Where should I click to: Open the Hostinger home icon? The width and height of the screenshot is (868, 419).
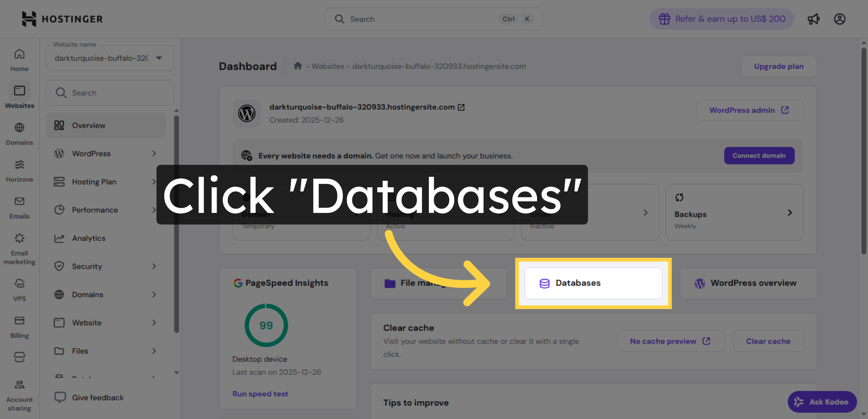click(30, 19)
